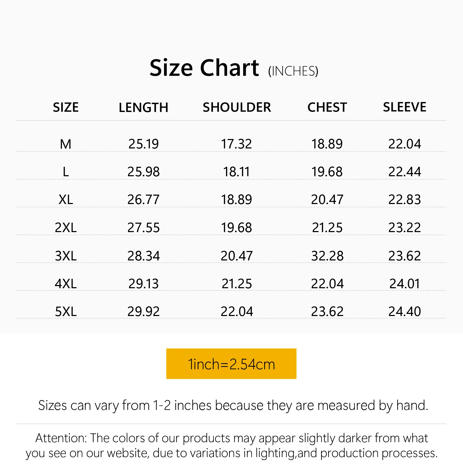463x476 pixels.
Task: Click the measured by hand note
Action: 233,405
